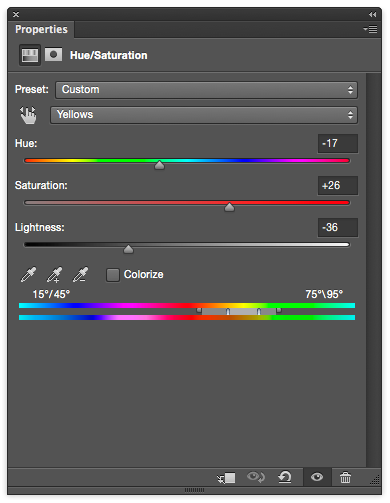
Task: Open the Yellows color range dropdown
Action: (x=204, y=115)
